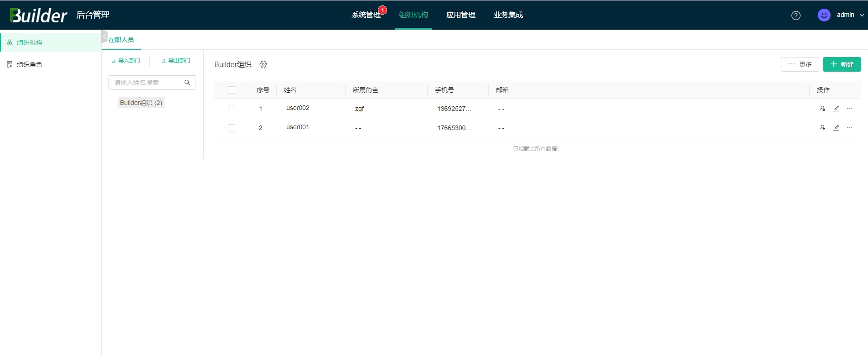The height and width of the screenshot is (356, 868).
Task: Open 应用管理 menu
Action: 460,15
